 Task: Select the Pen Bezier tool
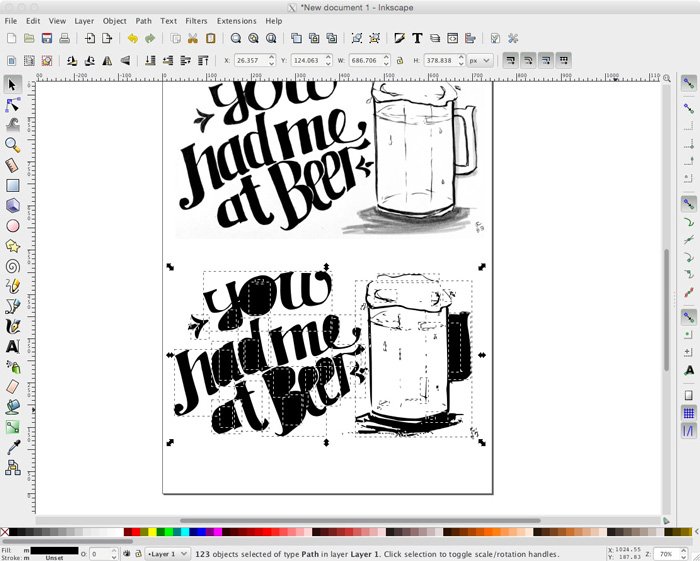click(x=12, y=306)
